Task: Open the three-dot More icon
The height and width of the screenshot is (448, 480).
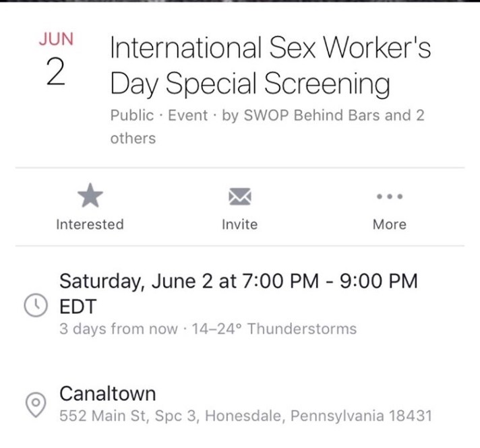Action: 389,197
